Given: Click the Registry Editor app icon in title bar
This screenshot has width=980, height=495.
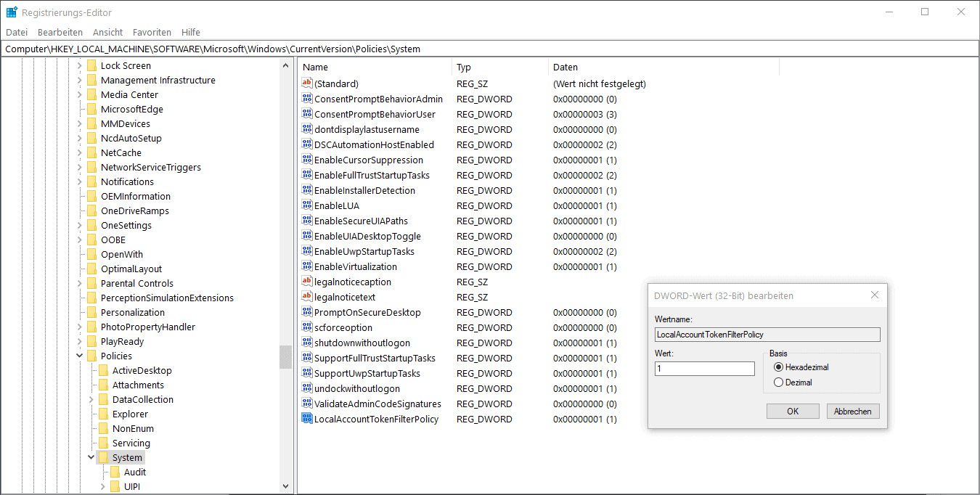Looking at the screenshot, I should click(12, 12).
